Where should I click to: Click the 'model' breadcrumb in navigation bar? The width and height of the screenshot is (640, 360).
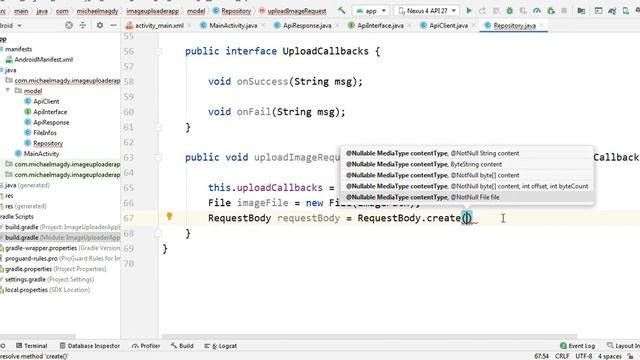[x=196, y=11]
